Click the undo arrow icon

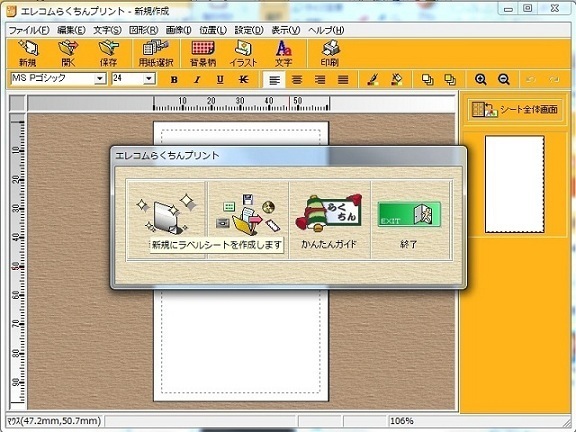pos(530,79)
